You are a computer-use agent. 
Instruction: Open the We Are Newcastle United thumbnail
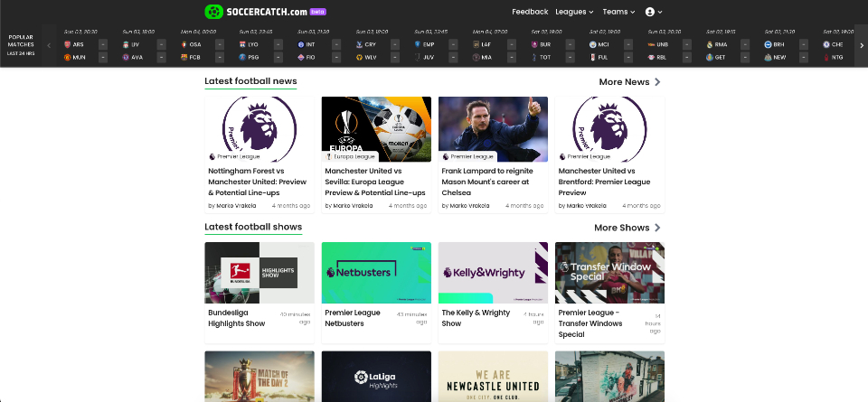494,377
